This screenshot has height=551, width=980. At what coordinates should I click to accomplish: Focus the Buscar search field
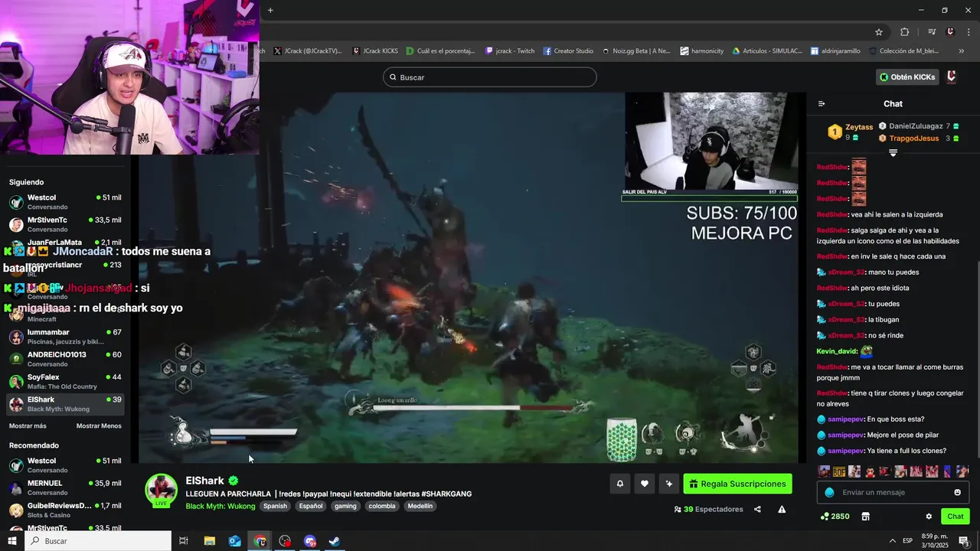(x=490, y=77)
